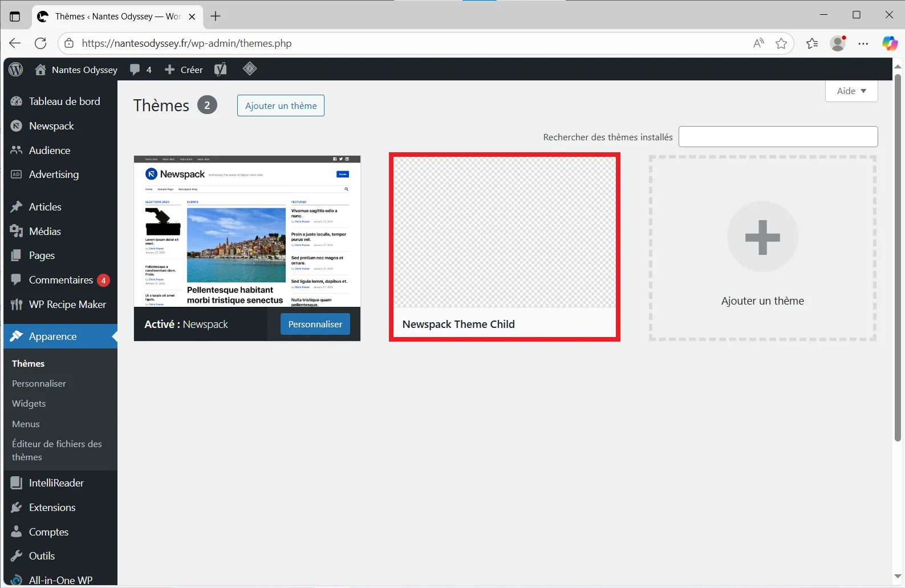Viewport: 905px width, 588px height.
Task: Click the WordPress logo in admin bar
Action: pos(16,70)
